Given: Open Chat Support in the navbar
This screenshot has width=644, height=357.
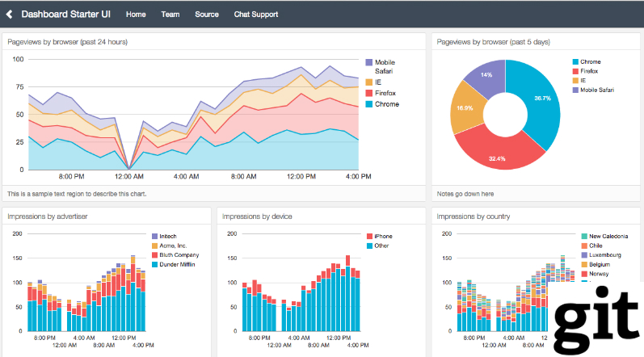Looking at the screenshot, I should [255, 15].
